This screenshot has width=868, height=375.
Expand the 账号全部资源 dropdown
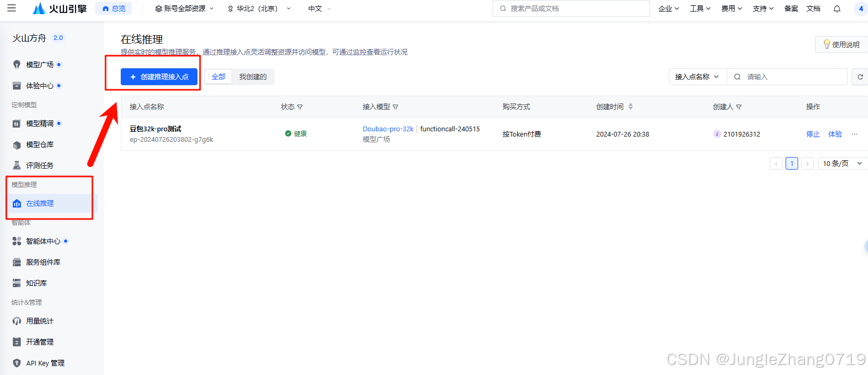[184, 8]
